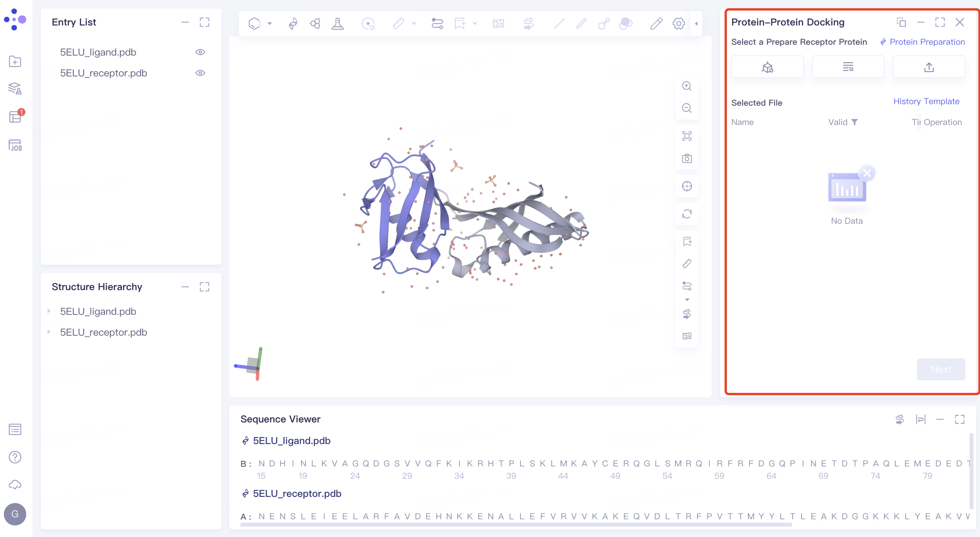Open the History Template link
The height and width of the screenshot is (537, 980).
[926, 101]
